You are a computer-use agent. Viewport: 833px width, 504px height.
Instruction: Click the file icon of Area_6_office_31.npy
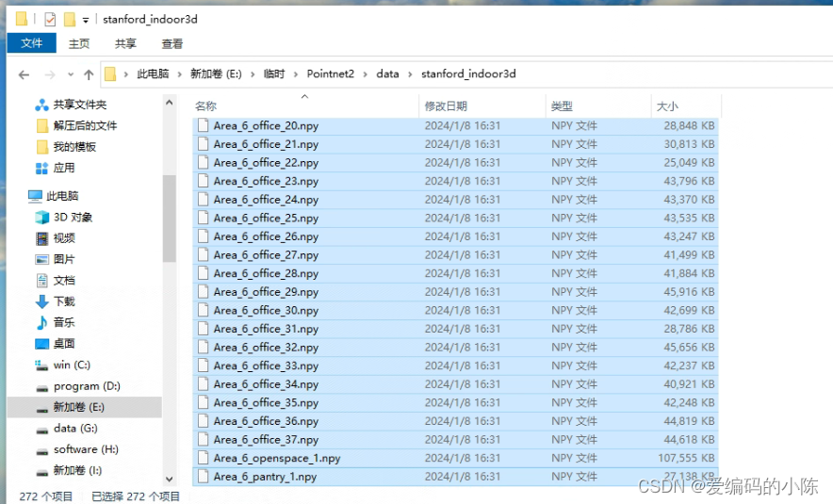tap(203, 329)
